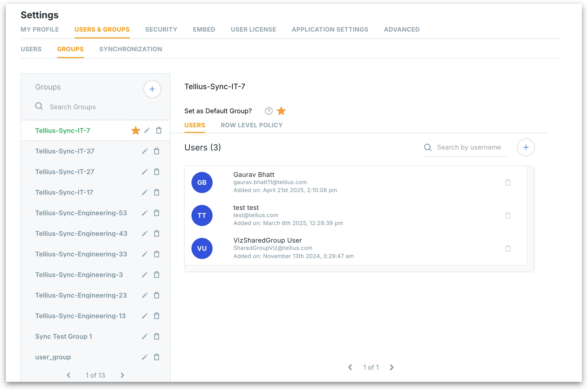This screenshot has height=390, width=588.
Task: Remove VizSharedGroup User from group
Action: pos(507,248)
